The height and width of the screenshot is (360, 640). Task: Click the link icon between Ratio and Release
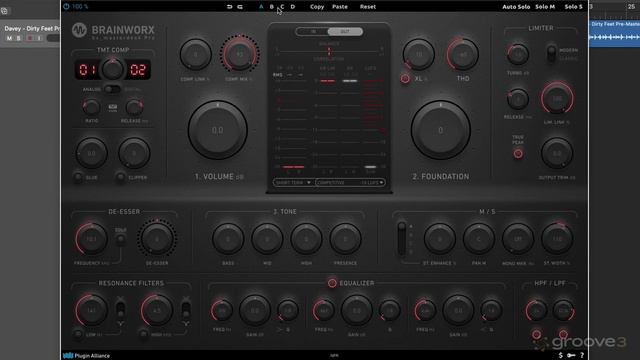113,107
